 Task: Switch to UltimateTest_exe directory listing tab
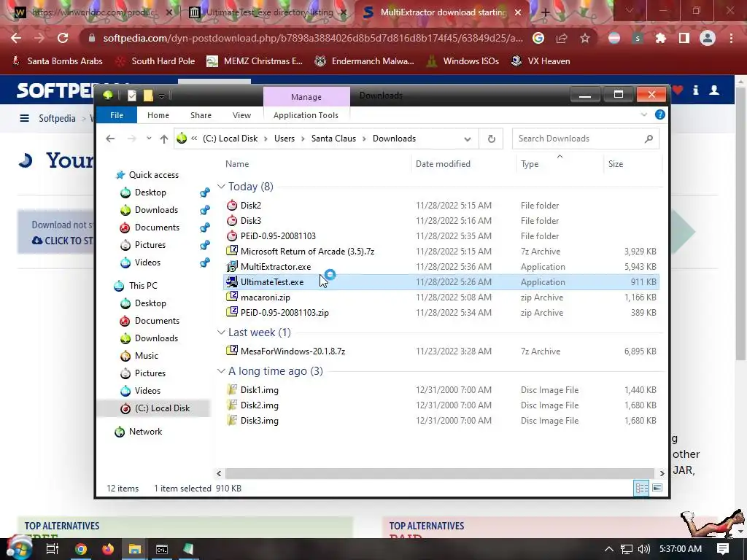[269, 12]
